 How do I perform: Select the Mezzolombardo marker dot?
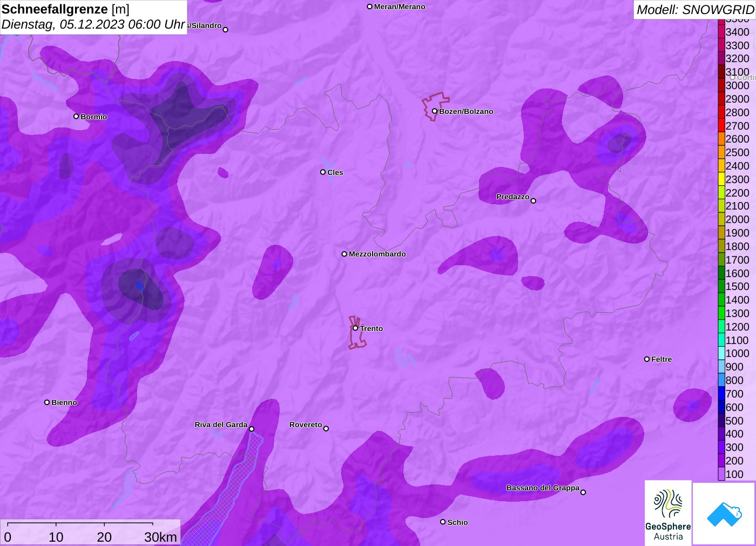click(345, 254)
